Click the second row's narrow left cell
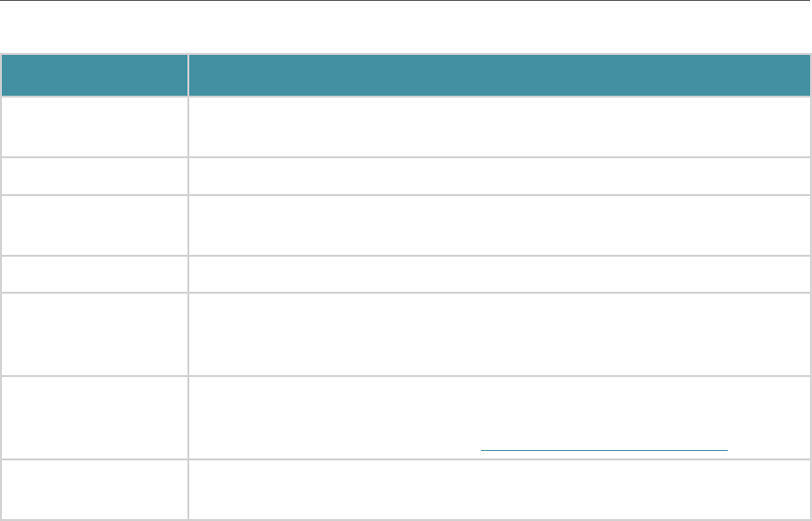Image resolution: width=812 pixels, height=521 pixels. pyautogui.click(x=94, y=175)
